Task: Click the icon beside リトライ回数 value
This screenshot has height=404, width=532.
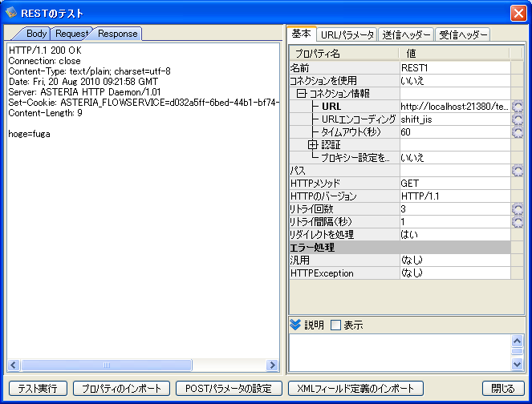Action: tap(518, 209)
